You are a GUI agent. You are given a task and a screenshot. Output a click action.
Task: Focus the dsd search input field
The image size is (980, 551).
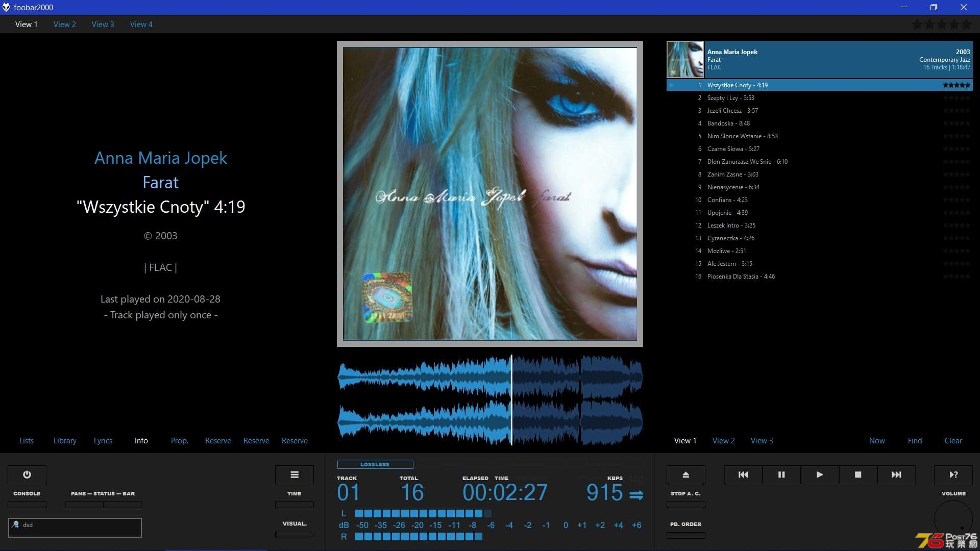coord(75,528)
